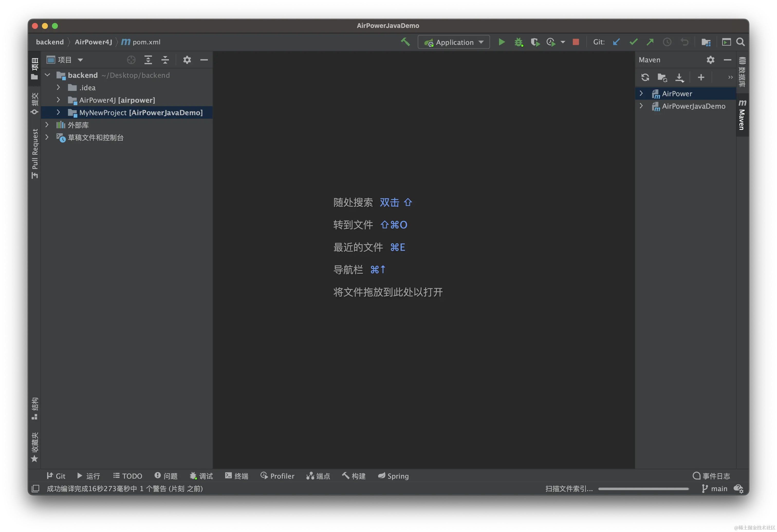Open the Application run configuration dropdown
This screenshot has width=777, height=532.
click(454, 42)
